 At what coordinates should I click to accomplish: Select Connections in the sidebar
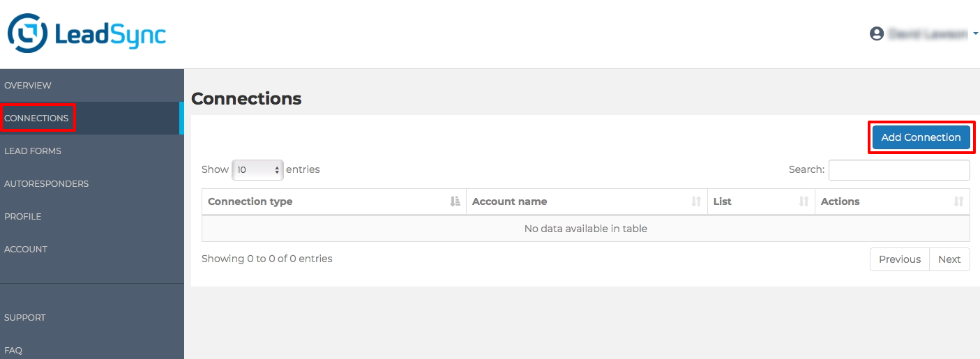[x=36, y=118]
